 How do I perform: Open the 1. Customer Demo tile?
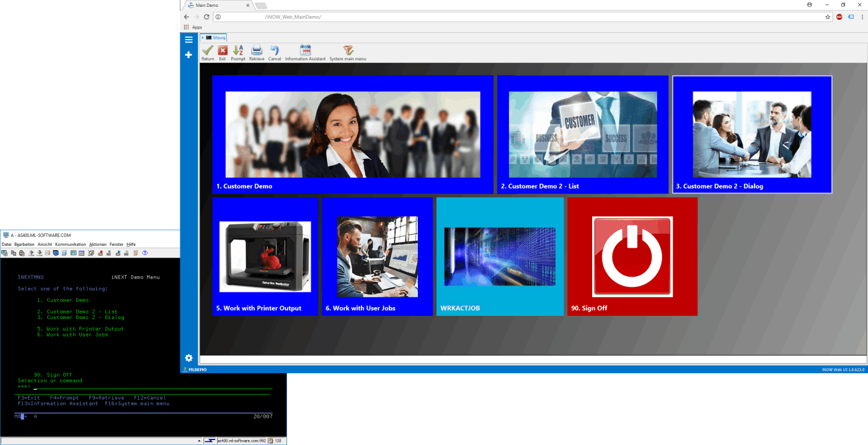click(x=352, y=135)
